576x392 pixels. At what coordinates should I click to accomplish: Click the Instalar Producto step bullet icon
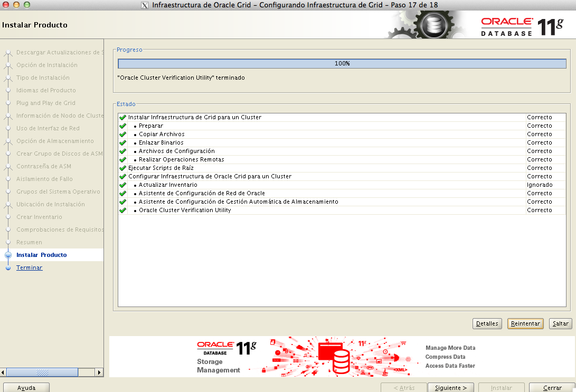click(8, 255)
